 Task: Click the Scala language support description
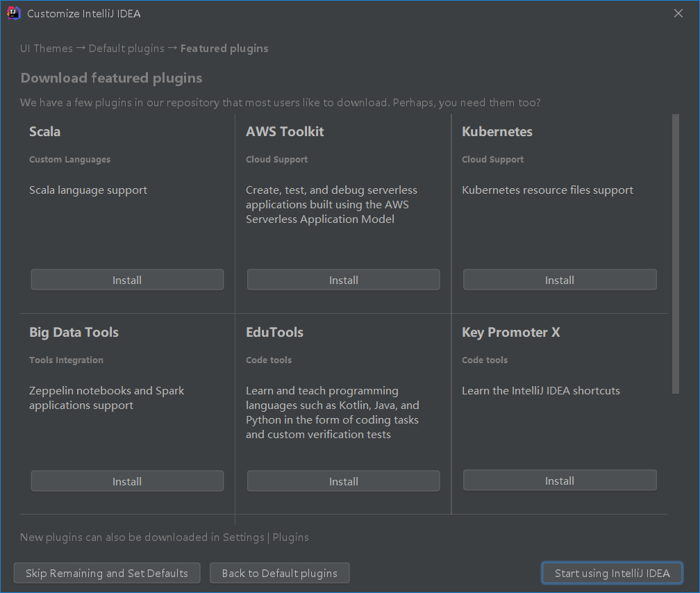click(88, 190)
